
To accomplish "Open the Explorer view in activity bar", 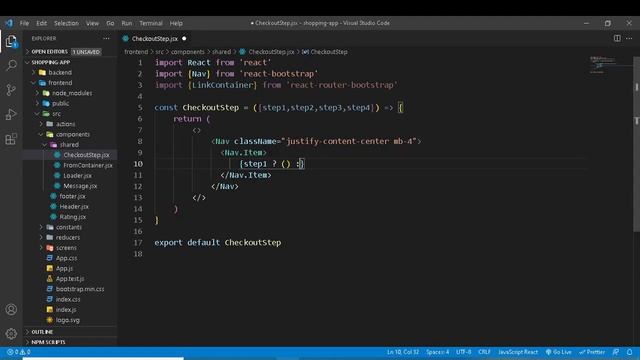I will 11,41.
